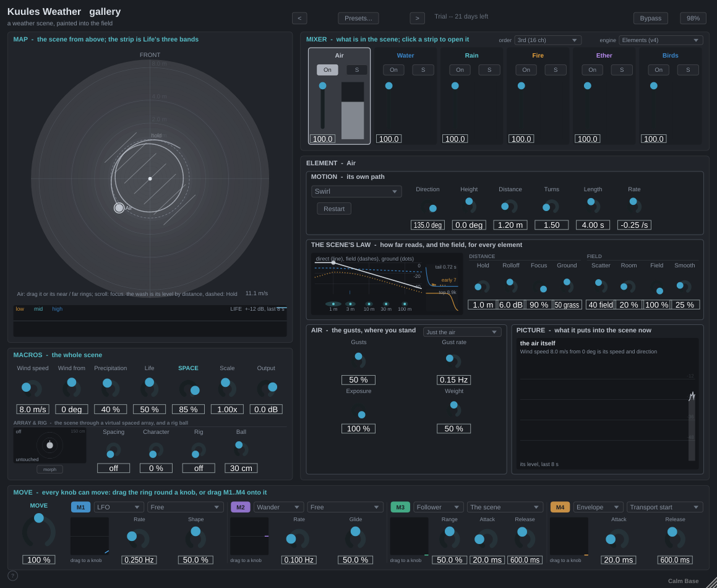Click the Air level fader handle
The height and width of the screenshot is (588, 717).
click(x=323, y=85)
